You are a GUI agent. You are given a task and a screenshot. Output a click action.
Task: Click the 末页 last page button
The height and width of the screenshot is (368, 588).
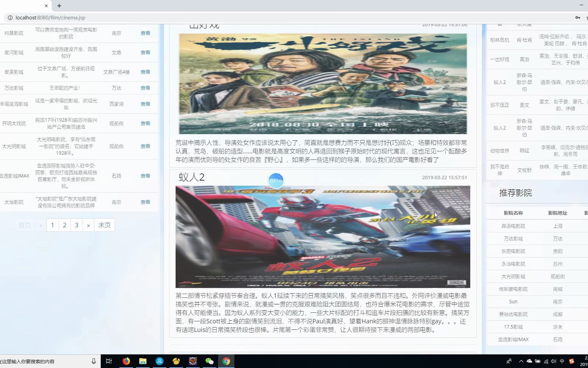pyautogui.click(x=104, y=225)
